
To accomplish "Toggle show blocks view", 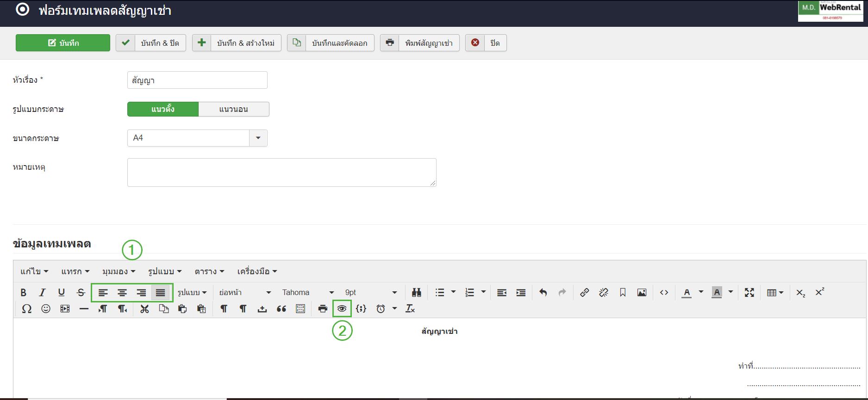I will point(300,308).
